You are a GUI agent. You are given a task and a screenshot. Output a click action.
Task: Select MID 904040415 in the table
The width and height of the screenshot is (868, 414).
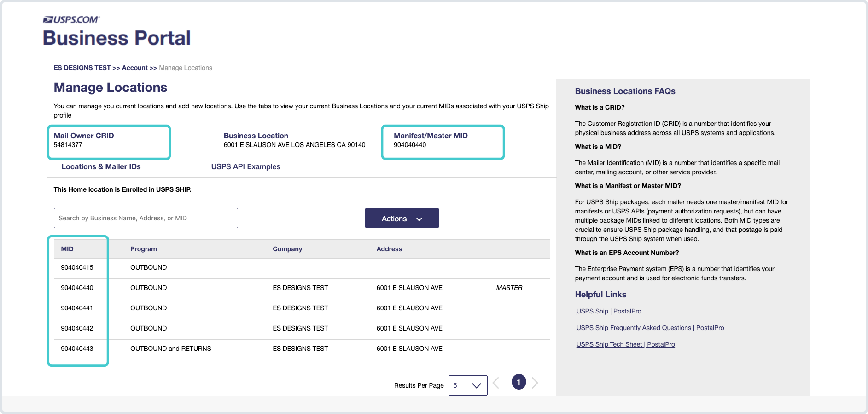coord(77,267)
